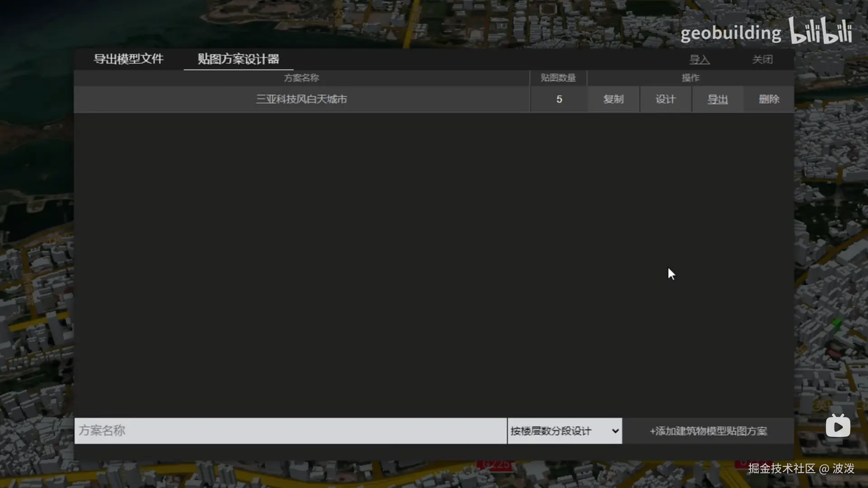
Task: Click 复制 for 三亚科技风白天城市 scheme
Action: [613, 99]
